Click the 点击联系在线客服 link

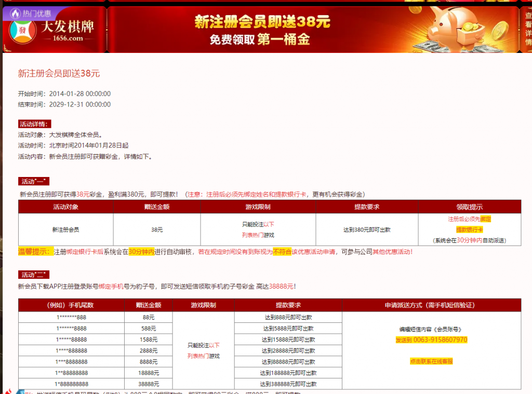tap(431, 361)
